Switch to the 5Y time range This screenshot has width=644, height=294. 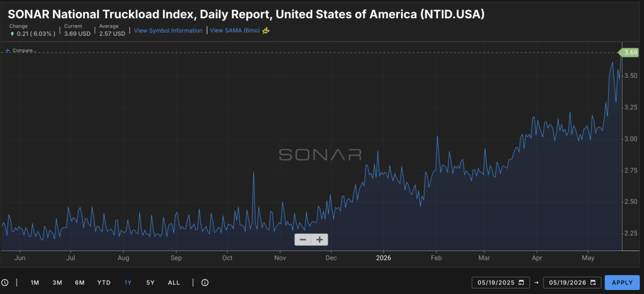click(x=150, y=283)
